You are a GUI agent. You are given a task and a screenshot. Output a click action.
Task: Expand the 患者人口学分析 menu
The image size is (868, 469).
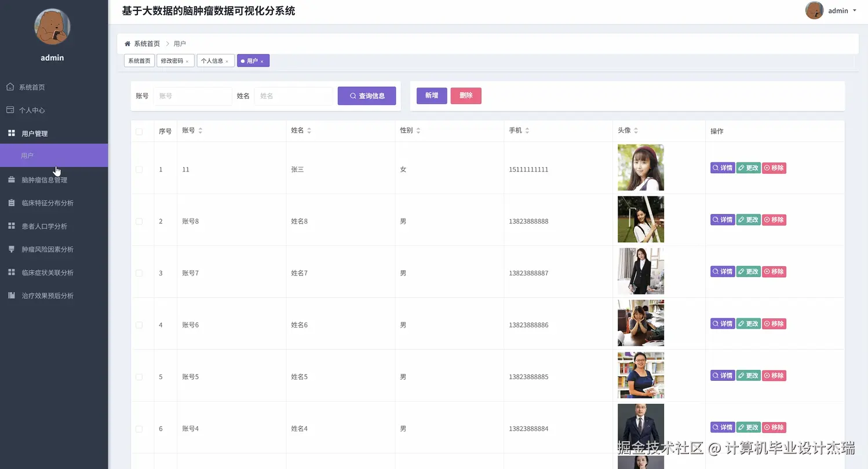[x=54, y=226]
